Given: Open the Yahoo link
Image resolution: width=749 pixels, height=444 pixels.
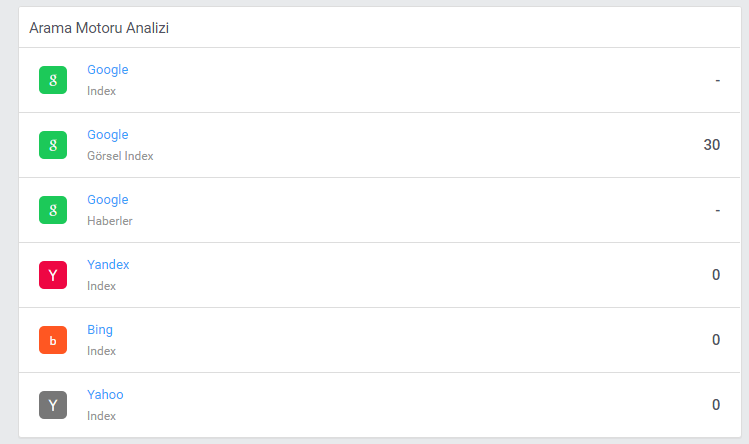Looking at the screenshot, I should pos(105,394).
